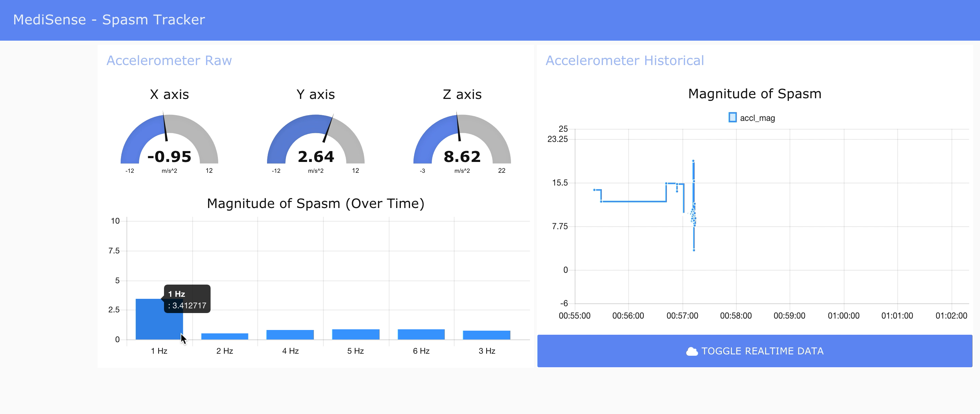Click the 00:57:00 time axis label
The width and height of the screenshot is (980, 414).
tap(682, 315)
